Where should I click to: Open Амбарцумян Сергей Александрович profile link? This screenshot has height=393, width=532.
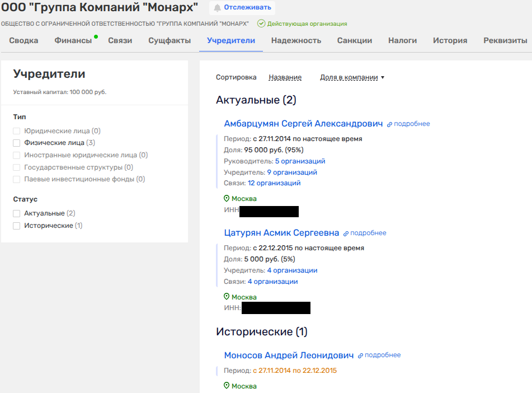click(x=303, y=124)
